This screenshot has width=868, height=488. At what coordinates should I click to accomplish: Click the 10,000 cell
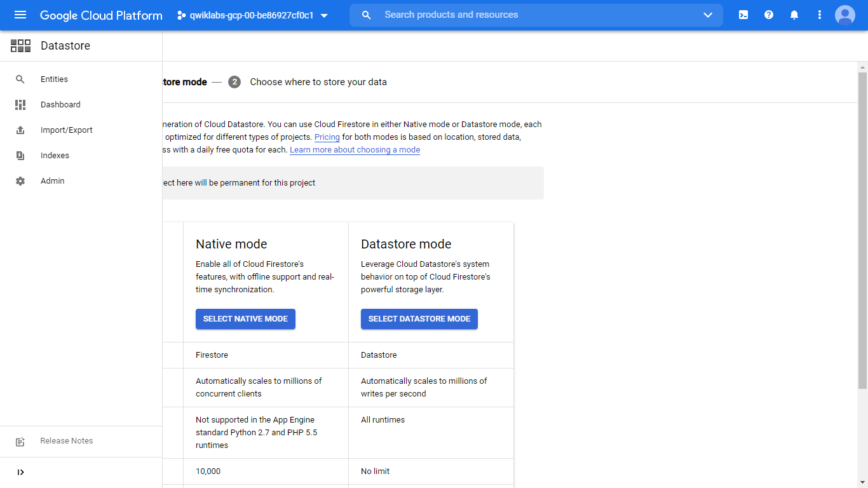click(x=266, y=471)
